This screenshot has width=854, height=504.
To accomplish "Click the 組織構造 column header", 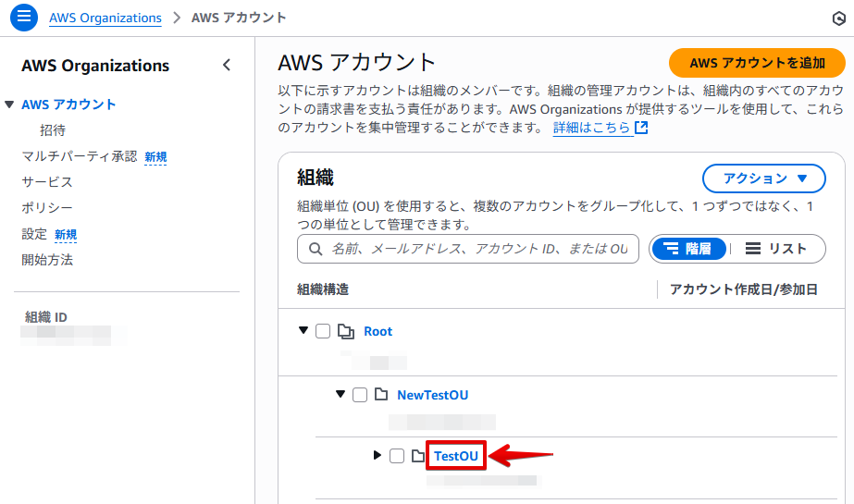I will pos(323,289).
